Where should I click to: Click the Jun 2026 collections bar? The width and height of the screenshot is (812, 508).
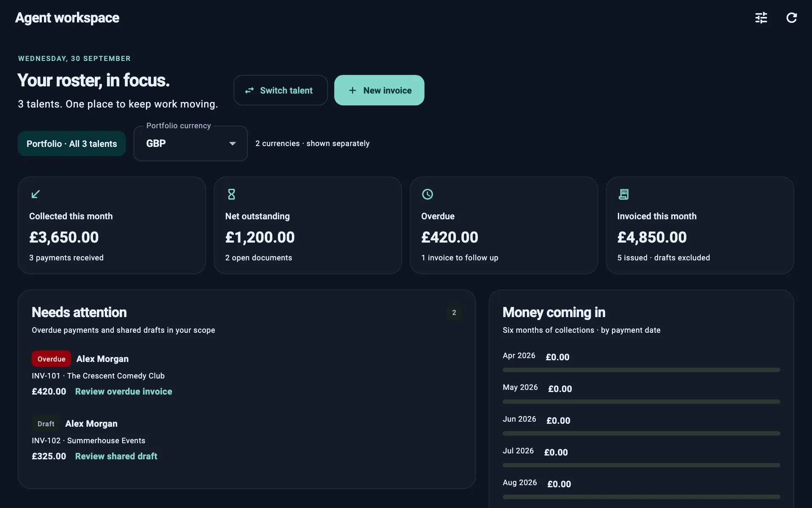point(641,433)
